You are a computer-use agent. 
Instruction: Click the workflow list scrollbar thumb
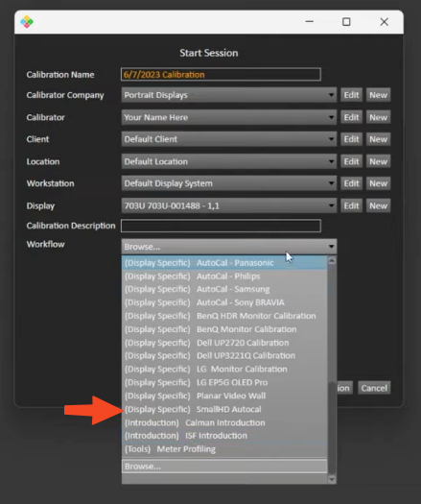pyautogui.click(x=332, y=427)
